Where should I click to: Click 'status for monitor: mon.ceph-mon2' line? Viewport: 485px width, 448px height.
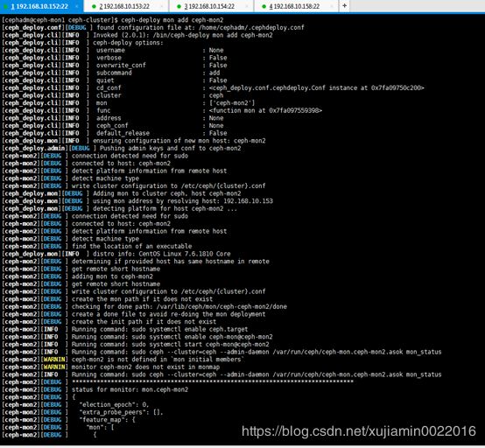(x=95, y=389)
